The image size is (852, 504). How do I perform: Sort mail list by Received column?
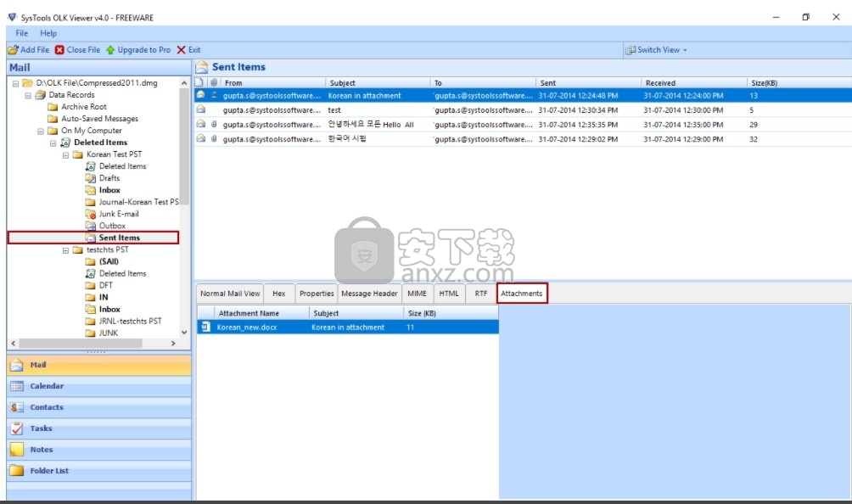tap(694, 83)
